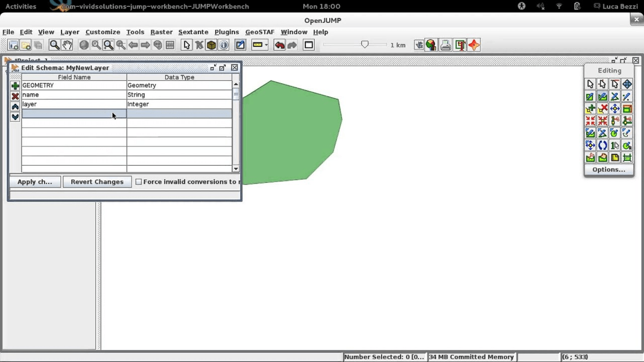Click the green plus Add field icon
644x362 pixels.
[x=15, y=86]
